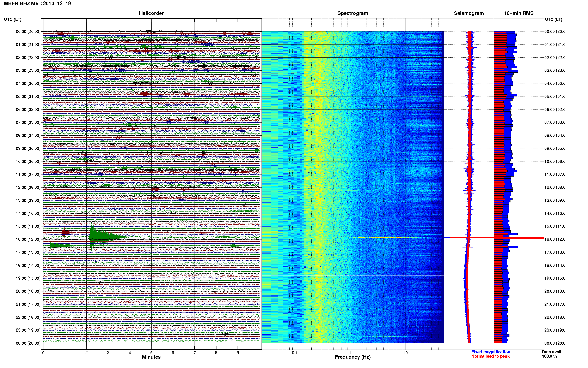Click the 10 tick on the Frequency axis

405,353
